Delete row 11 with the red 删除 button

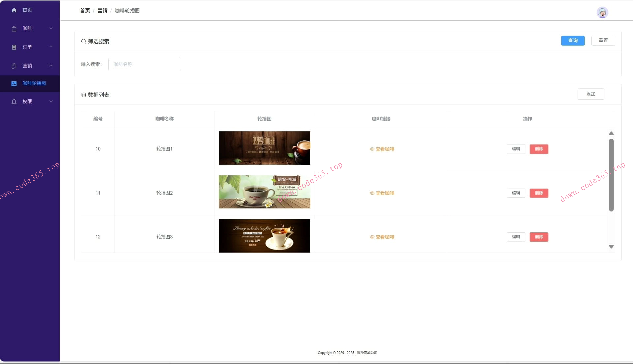point(539,193)
